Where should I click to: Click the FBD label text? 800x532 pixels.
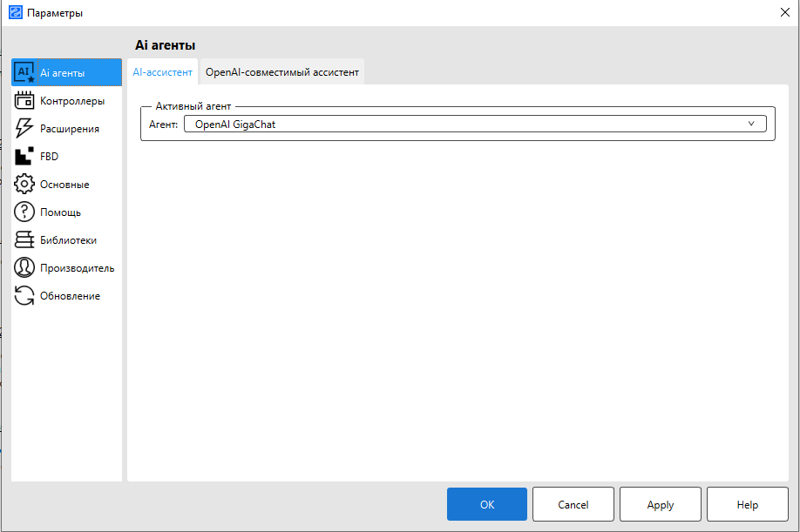click(49, 157)
